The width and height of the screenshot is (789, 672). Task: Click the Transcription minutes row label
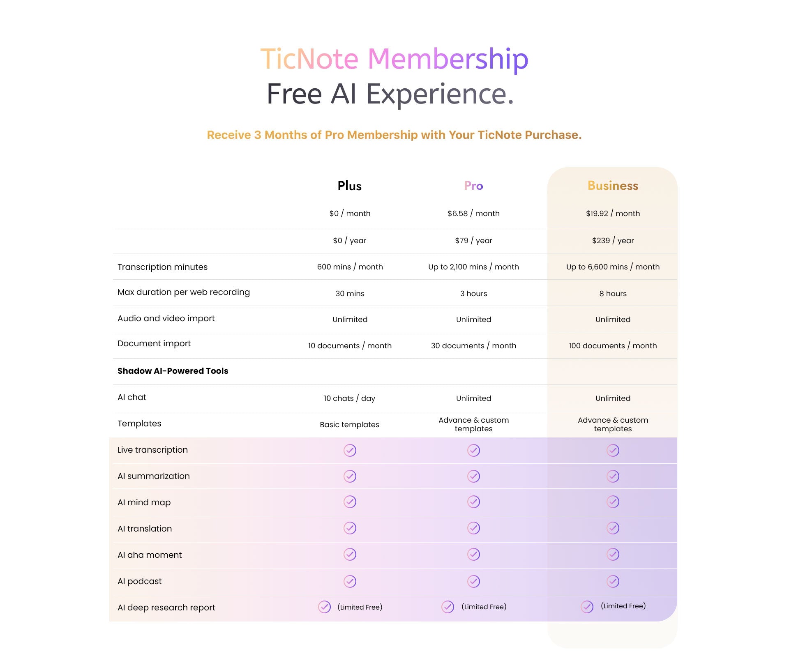click(162, 267)
